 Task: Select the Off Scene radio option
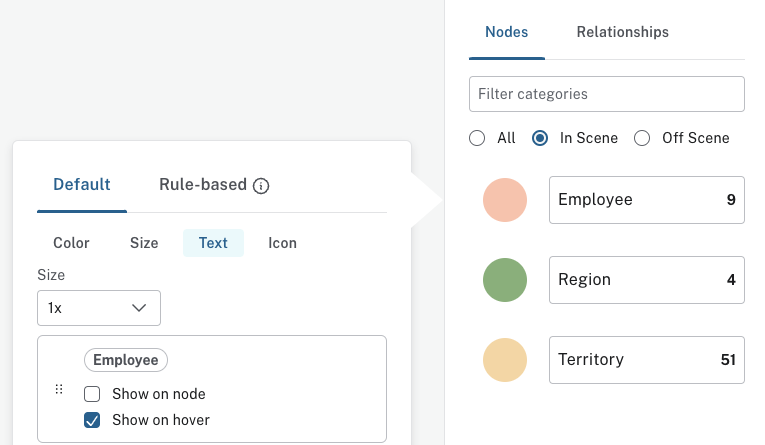tap(642, 138)
